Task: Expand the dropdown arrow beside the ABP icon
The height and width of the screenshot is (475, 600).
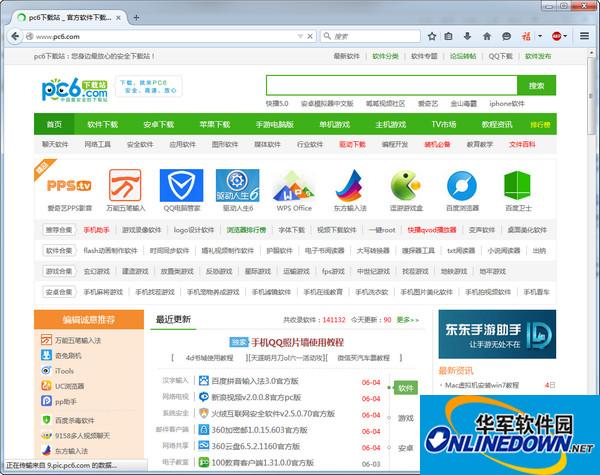Action: pyautogui.click(x=565, y=36)
